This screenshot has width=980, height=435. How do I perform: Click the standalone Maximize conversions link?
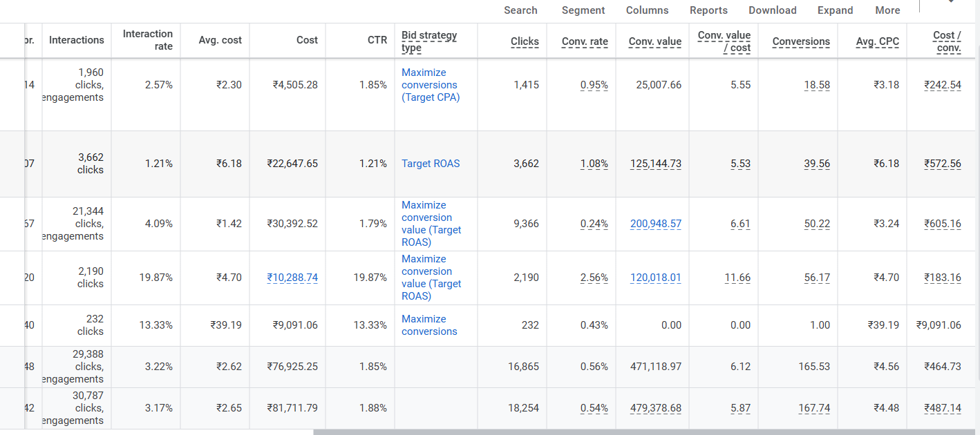[x=429, y=325]
